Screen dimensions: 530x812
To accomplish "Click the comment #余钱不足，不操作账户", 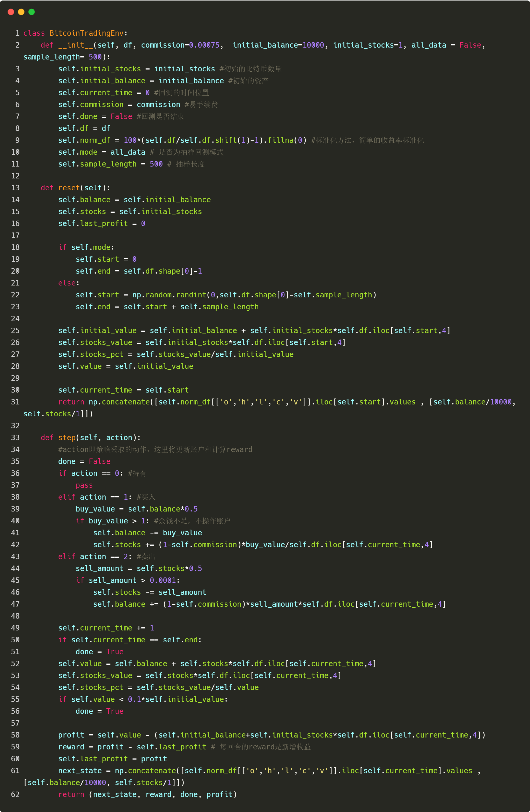I will click(x=192, y=521).
